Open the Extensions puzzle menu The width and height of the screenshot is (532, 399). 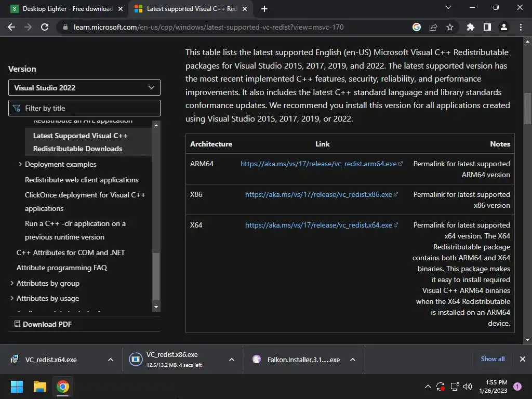471,27
